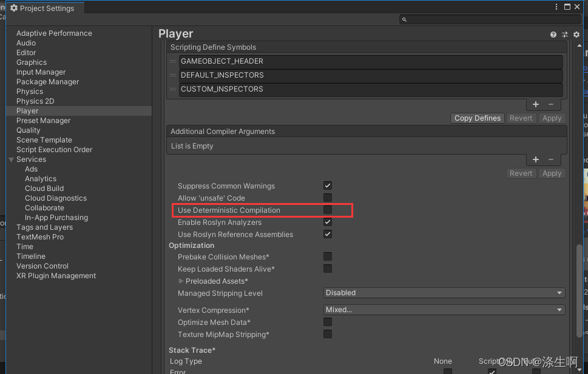Grab the drag handle of DEFAULT_INSPECTORS
588x374 pixels.
coord(173,75)
